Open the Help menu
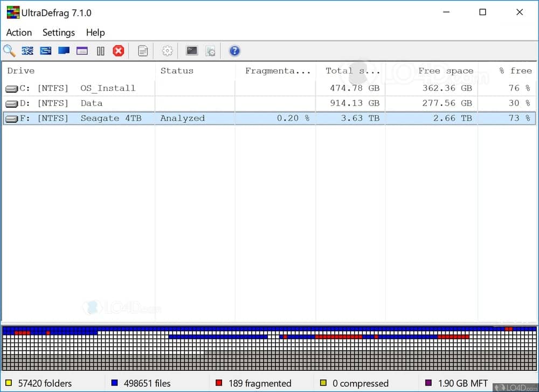 [x=95, y=32]
